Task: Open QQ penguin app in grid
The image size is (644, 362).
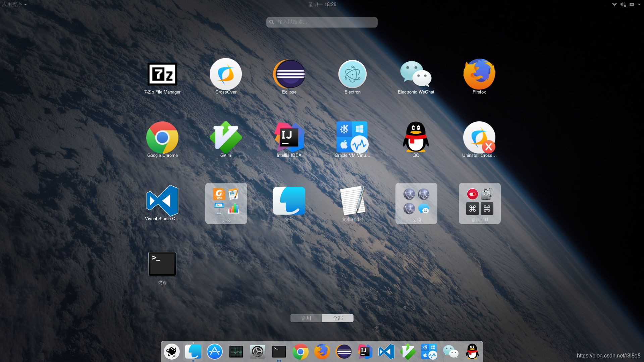Action: click(x=416, y=137)
